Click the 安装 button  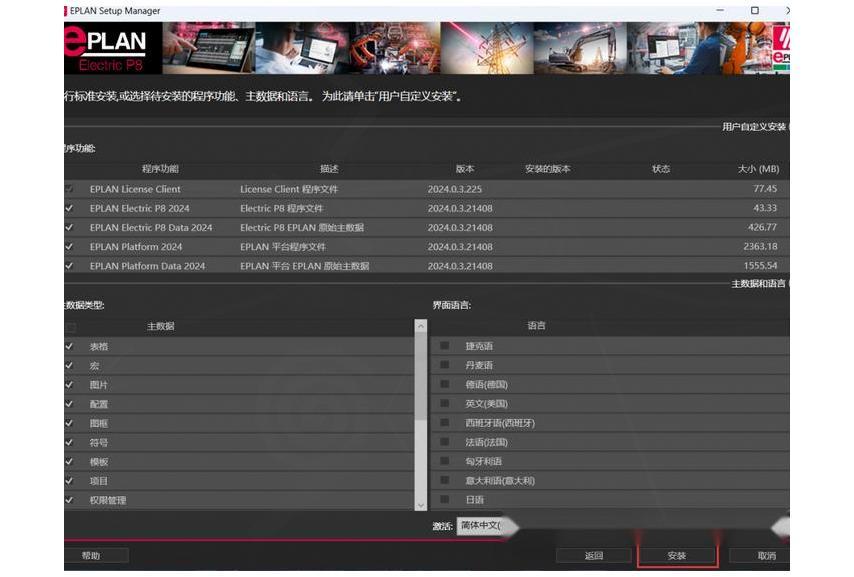tap(677, 556)
